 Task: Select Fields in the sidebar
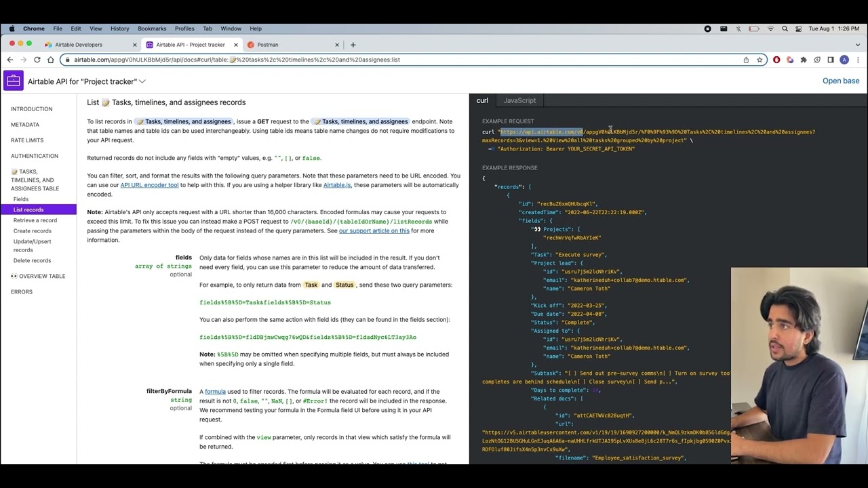point(21,199)
